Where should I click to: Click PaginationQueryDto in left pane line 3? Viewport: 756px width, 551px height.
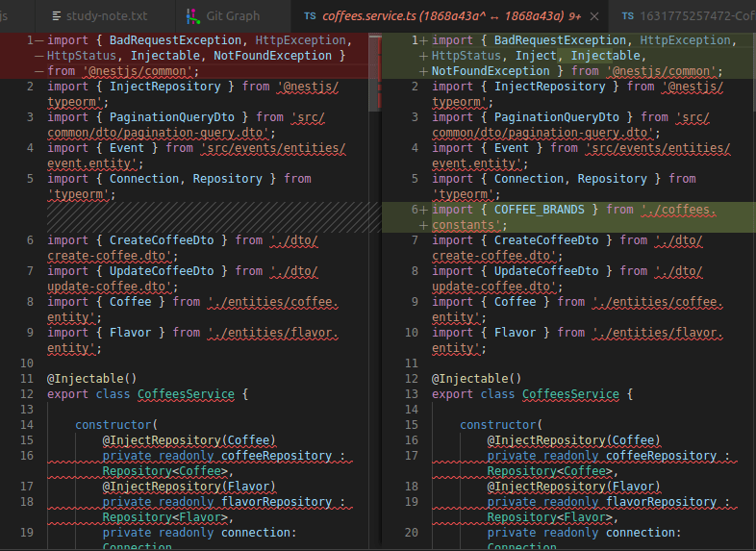coord(172,117)
